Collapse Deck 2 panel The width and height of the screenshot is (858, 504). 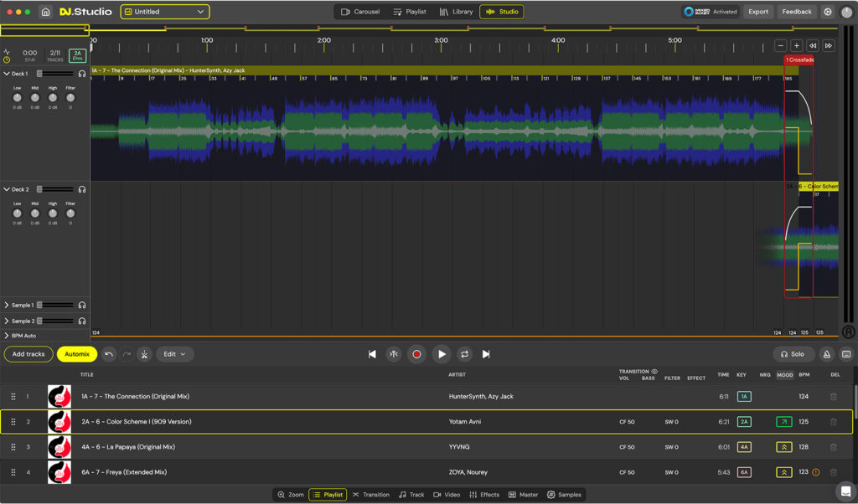coord(7,190)
